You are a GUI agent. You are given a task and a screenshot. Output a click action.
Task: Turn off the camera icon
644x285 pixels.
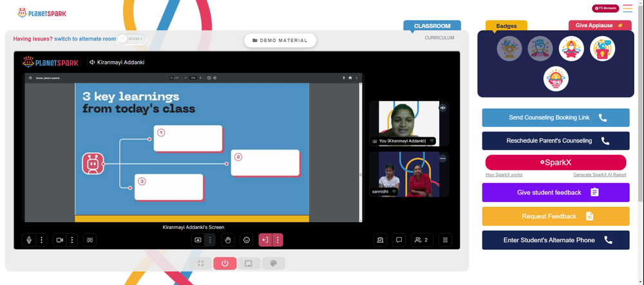[59, 240]
